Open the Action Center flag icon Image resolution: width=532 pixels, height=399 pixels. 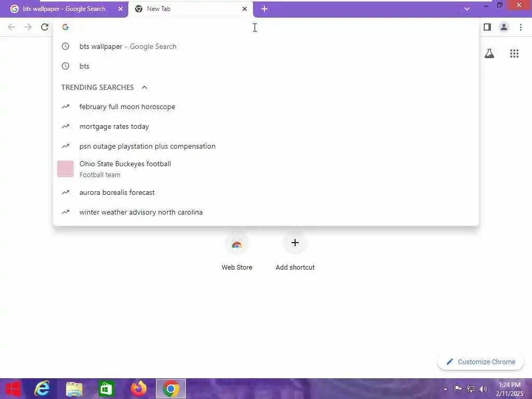(458, 389)
